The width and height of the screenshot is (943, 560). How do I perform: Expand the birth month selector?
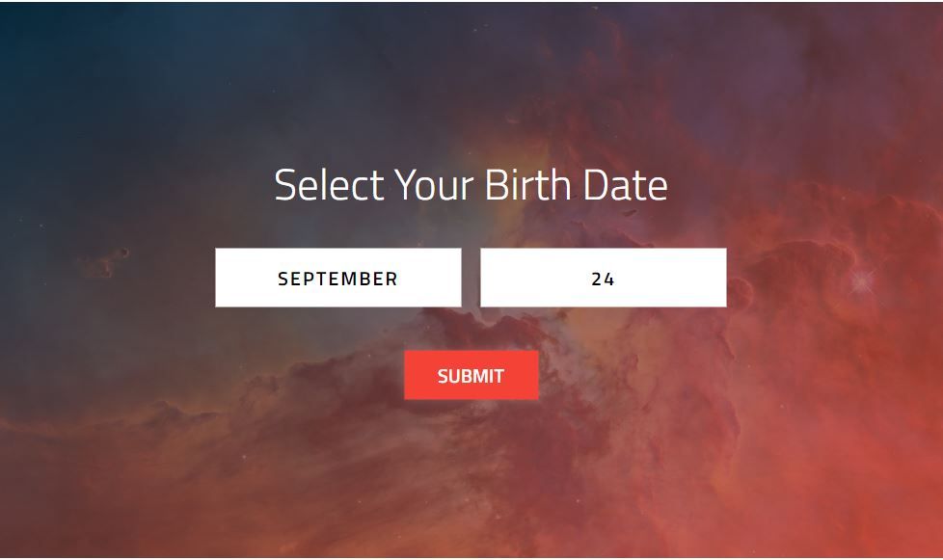(x=337, y=278)
